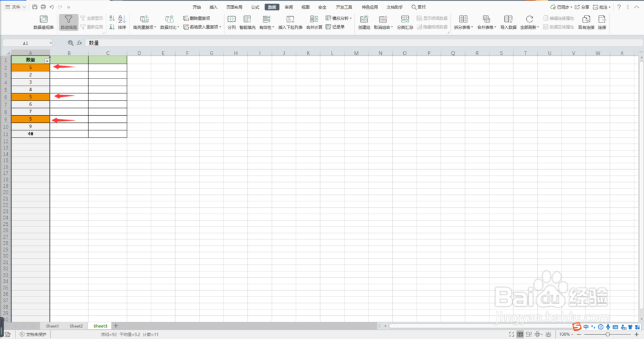The height and width of the screenshot is (339, 644).
Task: Switch to the 插入 insert tab
Action: (214, 7)
